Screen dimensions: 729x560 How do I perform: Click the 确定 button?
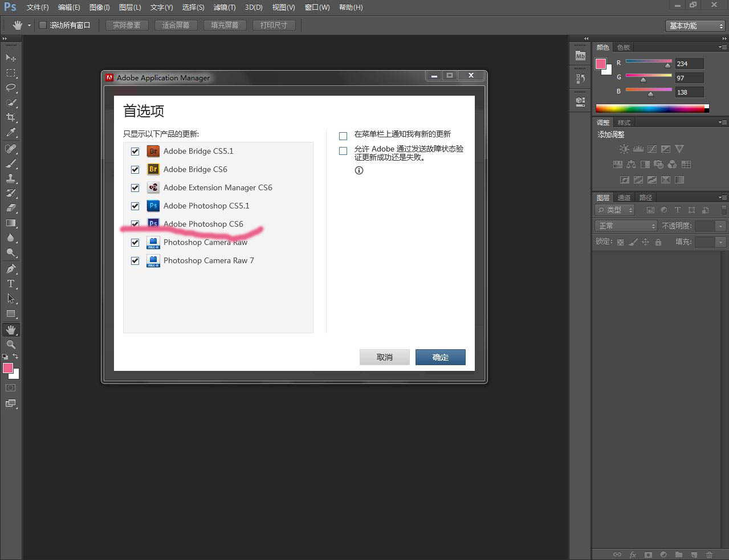[440, 357]
